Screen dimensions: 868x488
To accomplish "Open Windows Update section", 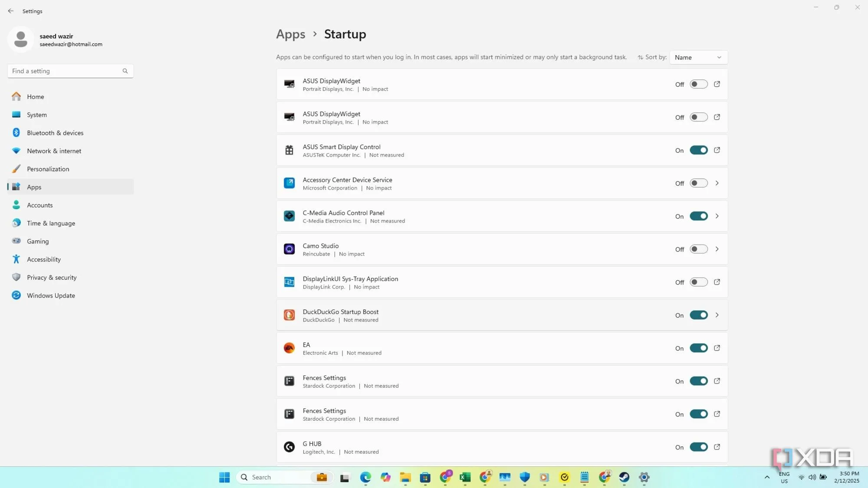I will tap(51, 295).
